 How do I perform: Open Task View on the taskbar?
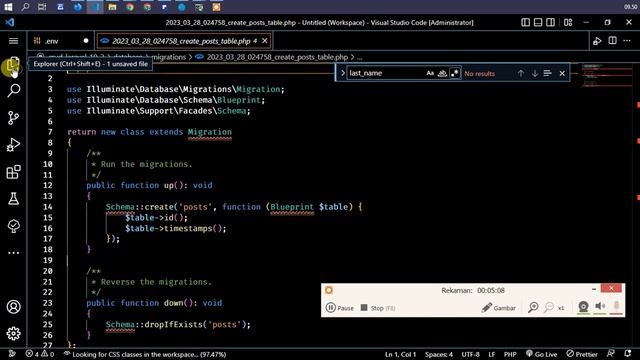[42, 7]
